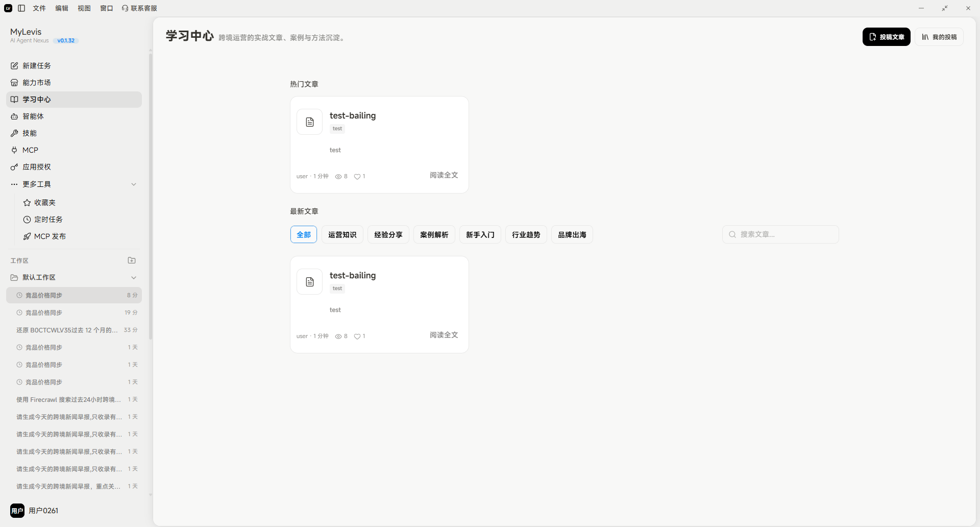Click 联系客服 headset link
The height and width of the screenshot is (527, 980).
pos(139,8)
